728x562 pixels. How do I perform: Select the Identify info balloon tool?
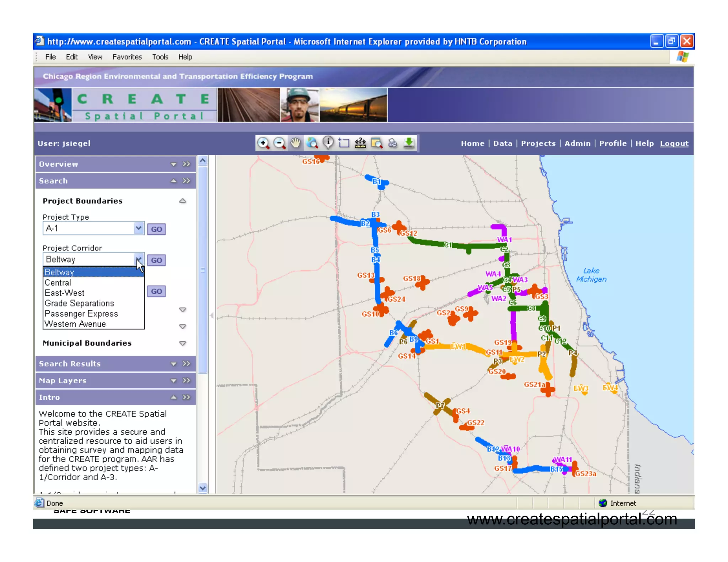pyautogui.click(x=328, y=143)
